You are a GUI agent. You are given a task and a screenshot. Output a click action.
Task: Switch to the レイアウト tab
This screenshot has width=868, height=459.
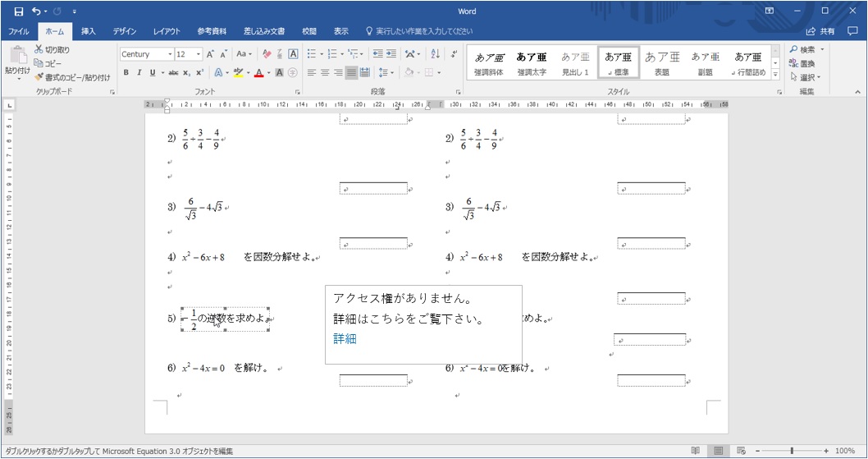tap(167, 31)
